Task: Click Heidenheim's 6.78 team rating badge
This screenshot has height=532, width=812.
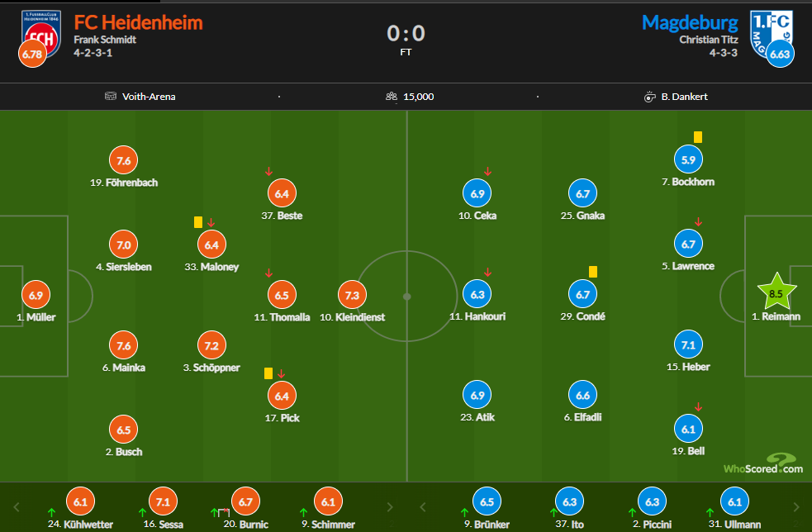Action: coord(31,55)
